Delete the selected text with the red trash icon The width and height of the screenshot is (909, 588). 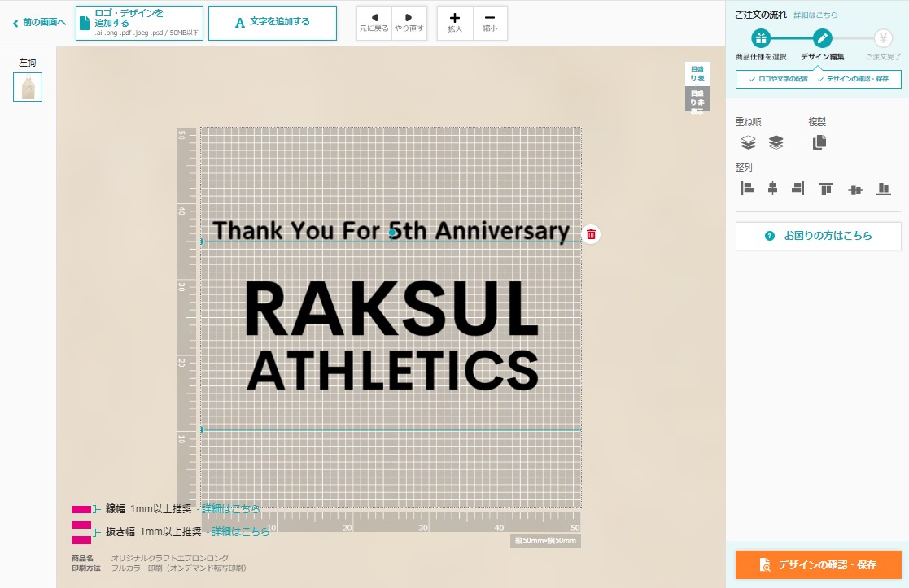click(591, 234)
